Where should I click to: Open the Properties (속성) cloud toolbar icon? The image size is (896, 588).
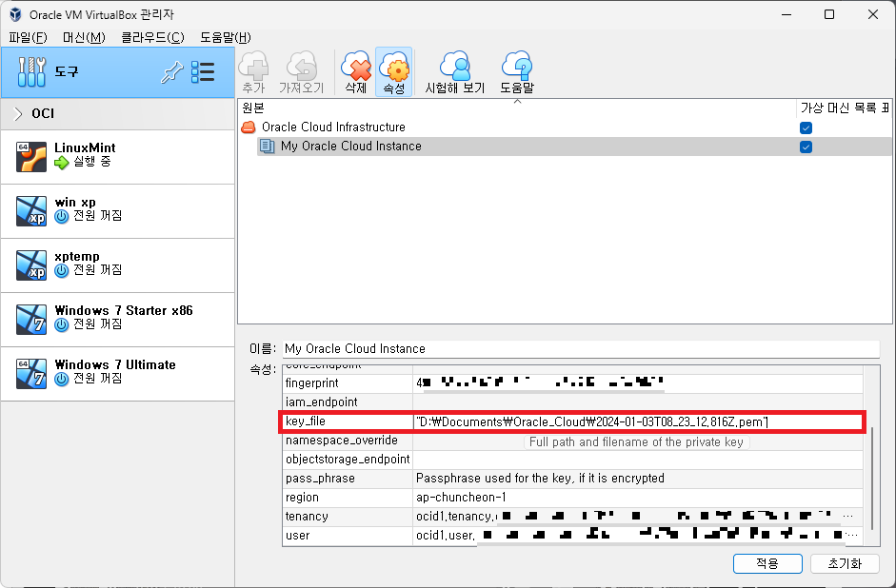click(393, 66)
